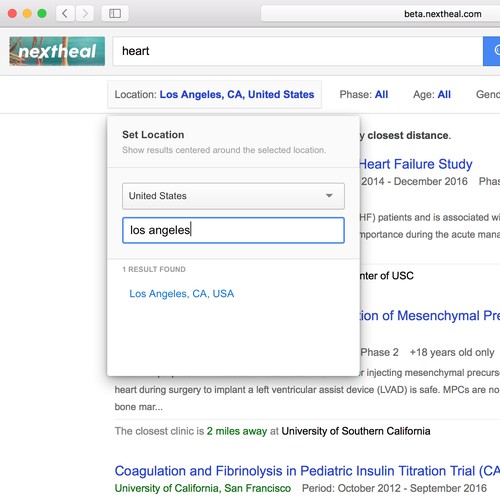
Task: Open the Coagulation and Fibrinolysis trial link
Action: [307, 471]
